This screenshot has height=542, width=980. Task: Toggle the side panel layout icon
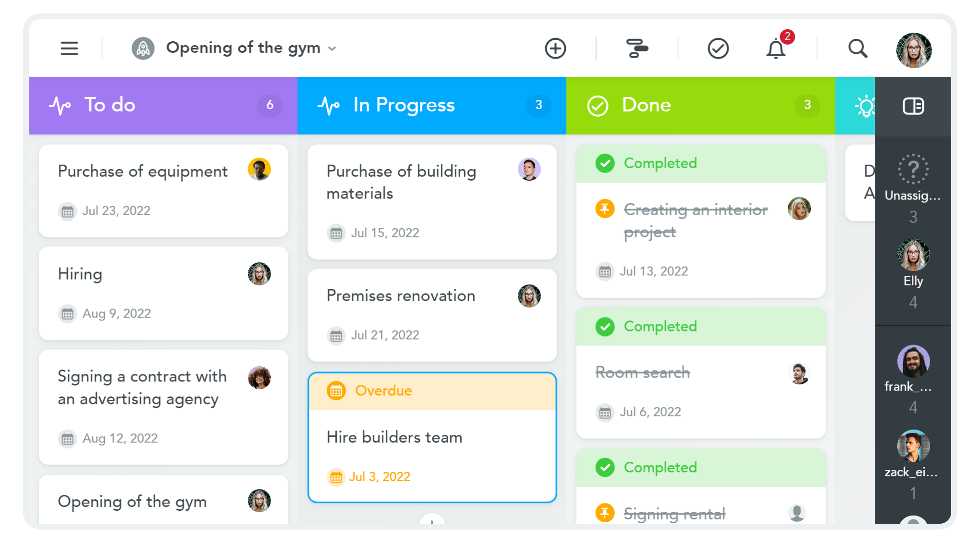pos(913,106)
